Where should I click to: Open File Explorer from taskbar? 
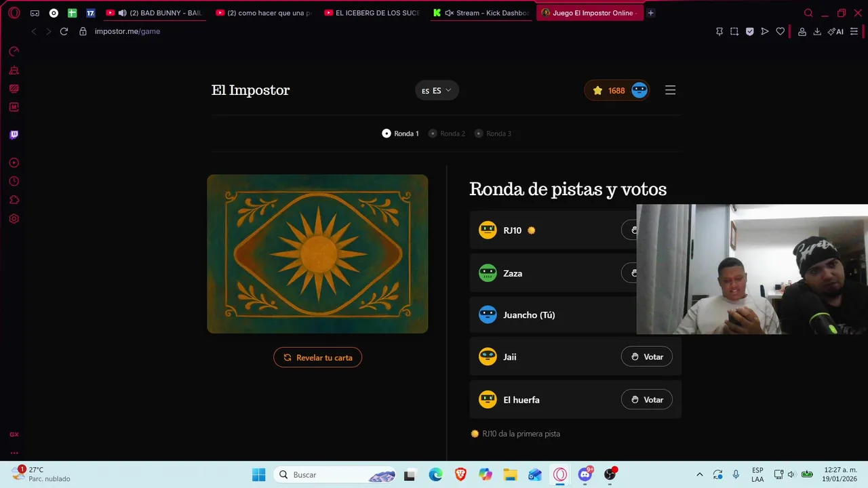click(510, 474)
